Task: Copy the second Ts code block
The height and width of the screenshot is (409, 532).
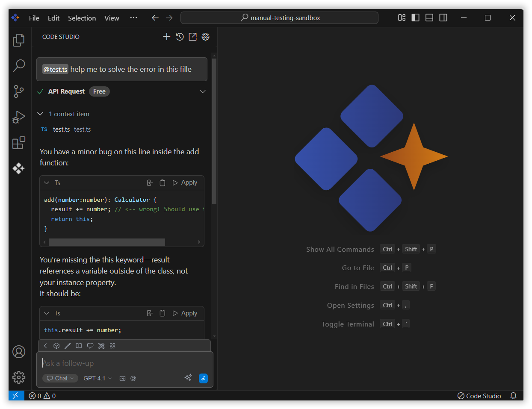Action: (x=162, y=313)
